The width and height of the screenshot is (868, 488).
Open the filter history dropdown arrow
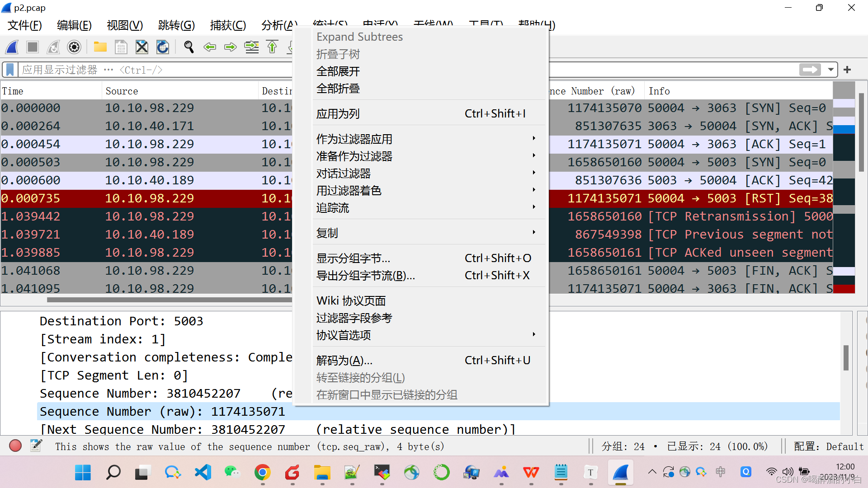pos(830,70)
